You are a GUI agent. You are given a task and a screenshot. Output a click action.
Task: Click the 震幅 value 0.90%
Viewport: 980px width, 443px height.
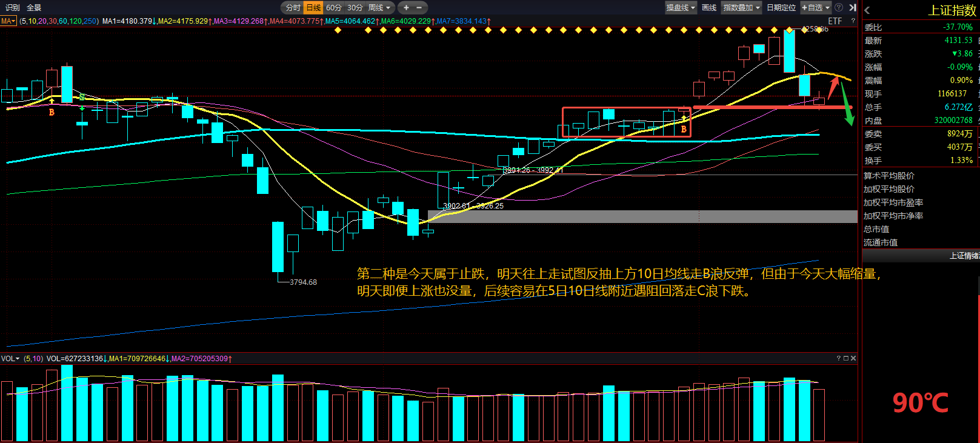[x=961, y=81]
